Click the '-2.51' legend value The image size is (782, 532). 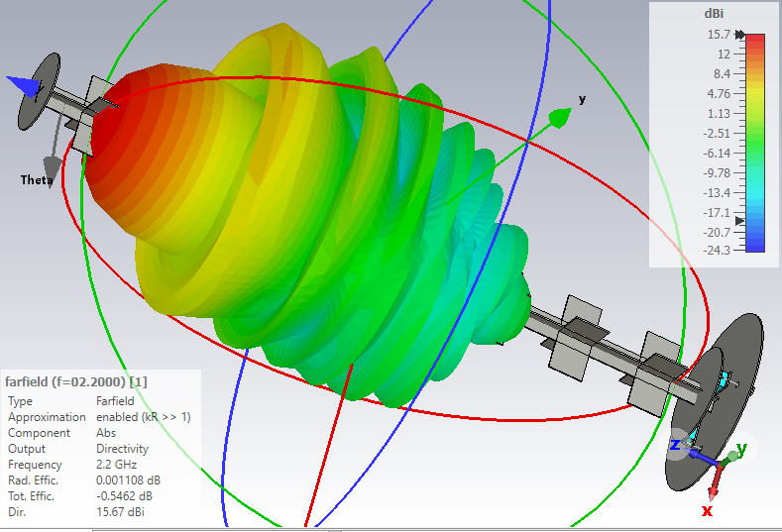click(x=717, y=133)
